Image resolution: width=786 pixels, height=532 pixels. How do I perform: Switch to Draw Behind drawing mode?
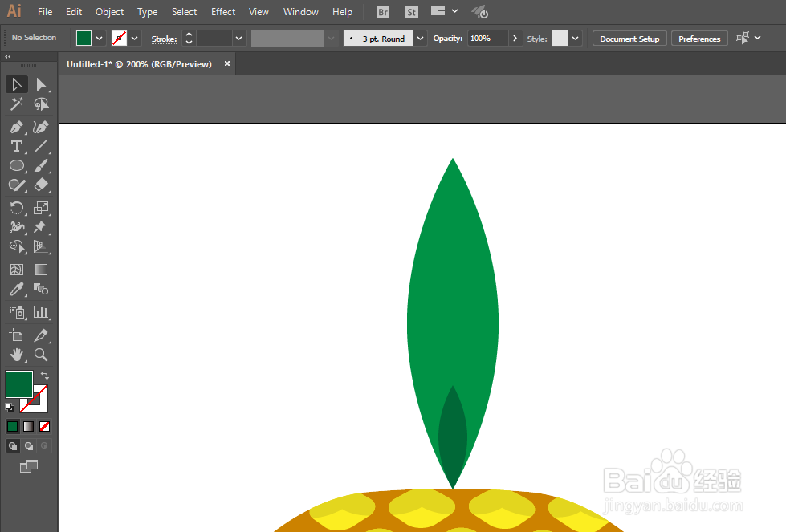pos(28,445)
